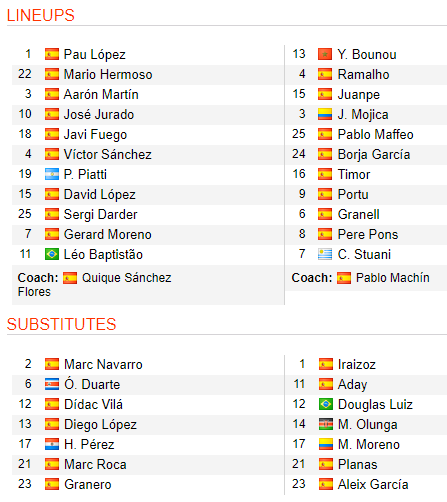Click Brazil flag beside Douglas Luiz
Image resolution: width=447 pixels, height=502 pixels.
click(x=326, y=404)
